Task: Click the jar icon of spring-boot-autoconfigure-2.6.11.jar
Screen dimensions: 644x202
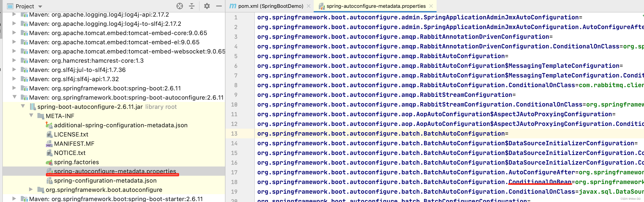Action: (33, 107)
